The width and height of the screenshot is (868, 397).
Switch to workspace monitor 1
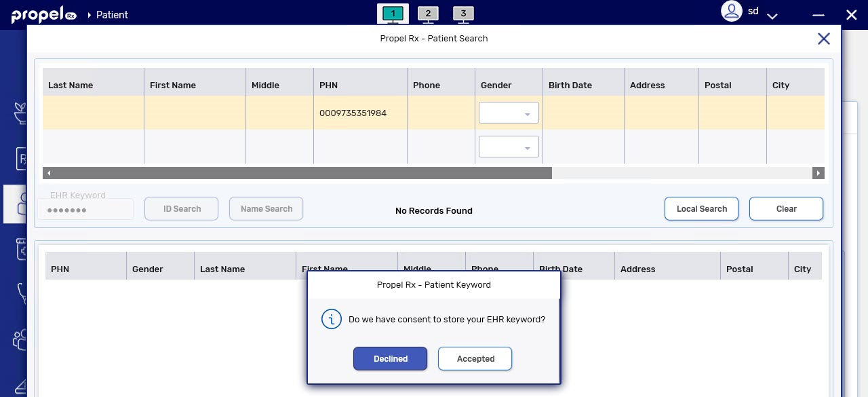(393, 14)
